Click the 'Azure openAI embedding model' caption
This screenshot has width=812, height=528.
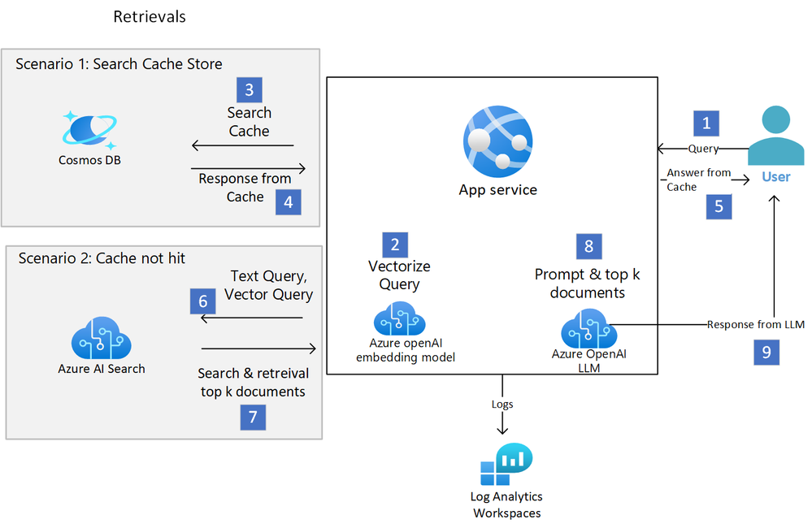coord(406,350)
